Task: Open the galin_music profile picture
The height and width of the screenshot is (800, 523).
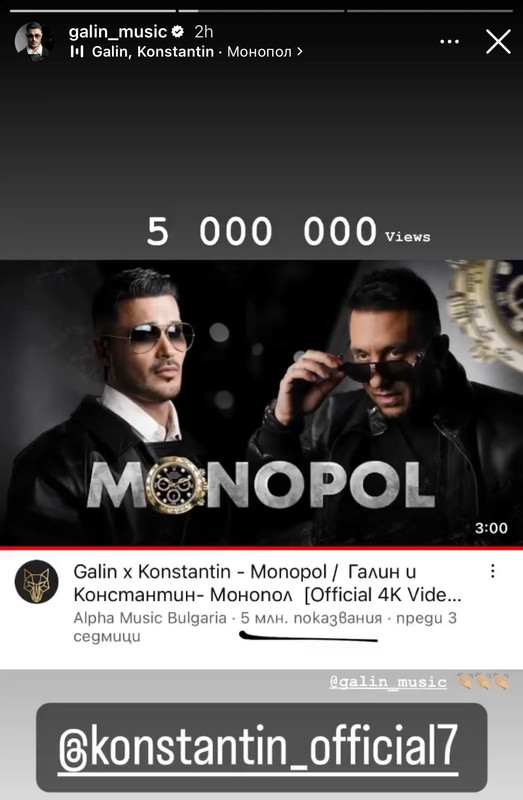Action: coord(34,41)
